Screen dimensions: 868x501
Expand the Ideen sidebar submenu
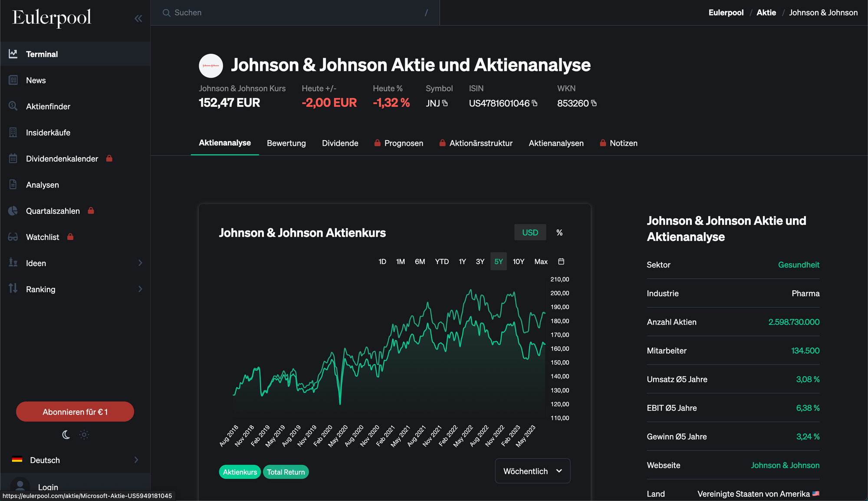pos(140,263)
